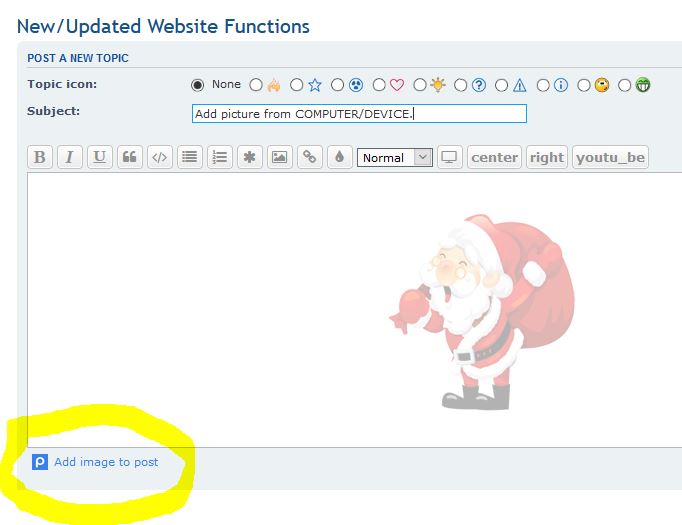Screen dimensions: 682x525
Task: Click the underline formatting button
Action: pyautogui.click(x=100, y=157)
